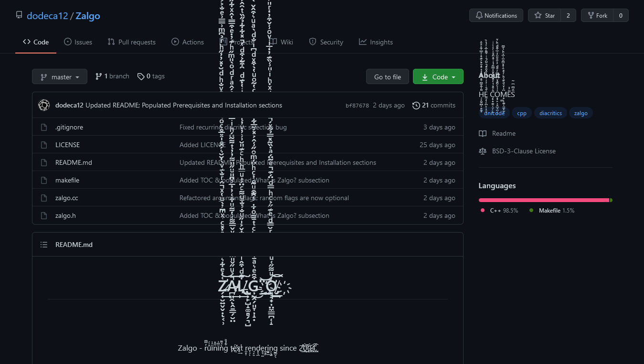
Task: View the 0 tags link
Action: pyautogui.click(x=151, y=76)
